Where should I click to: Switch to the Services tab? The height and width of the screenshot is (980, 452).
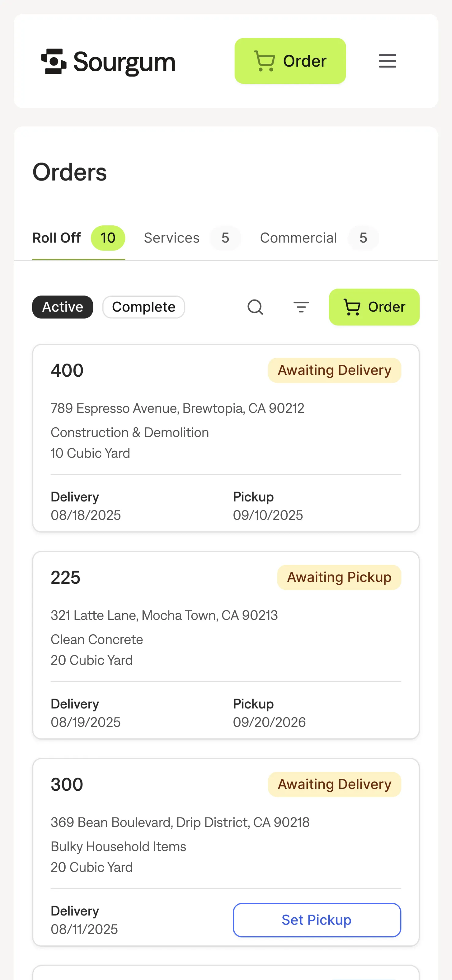tap(171, 238)
